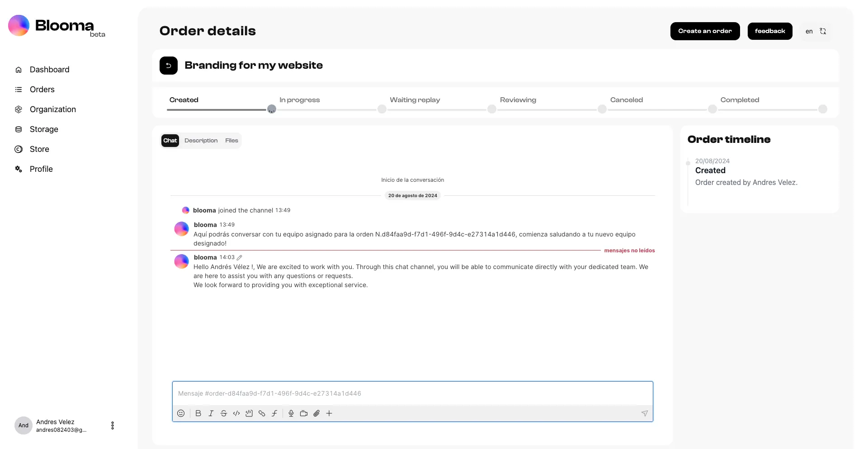
Task: Record a video message
Action: coord(304,413)
